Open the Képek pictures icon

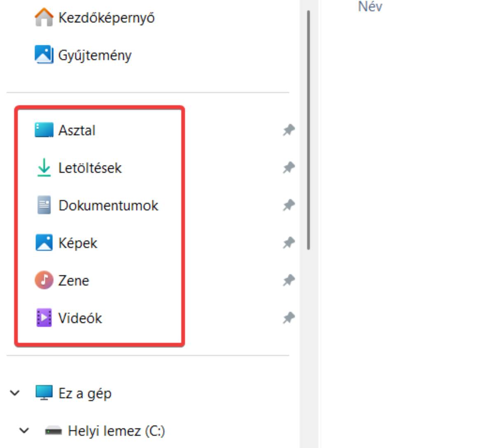(44, 243)
